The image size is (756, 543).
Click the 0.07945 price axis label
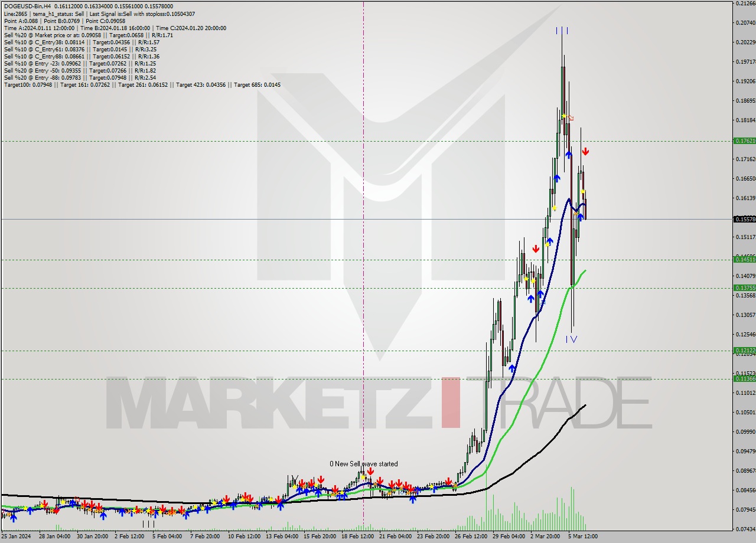pos(745,509)
